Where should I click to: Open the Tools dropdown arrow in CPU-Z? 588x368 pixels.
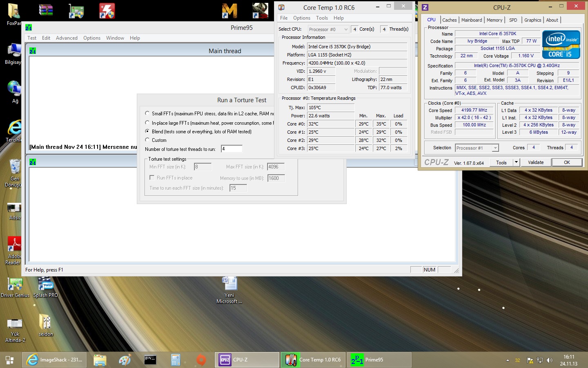click(x=516, y=162)
